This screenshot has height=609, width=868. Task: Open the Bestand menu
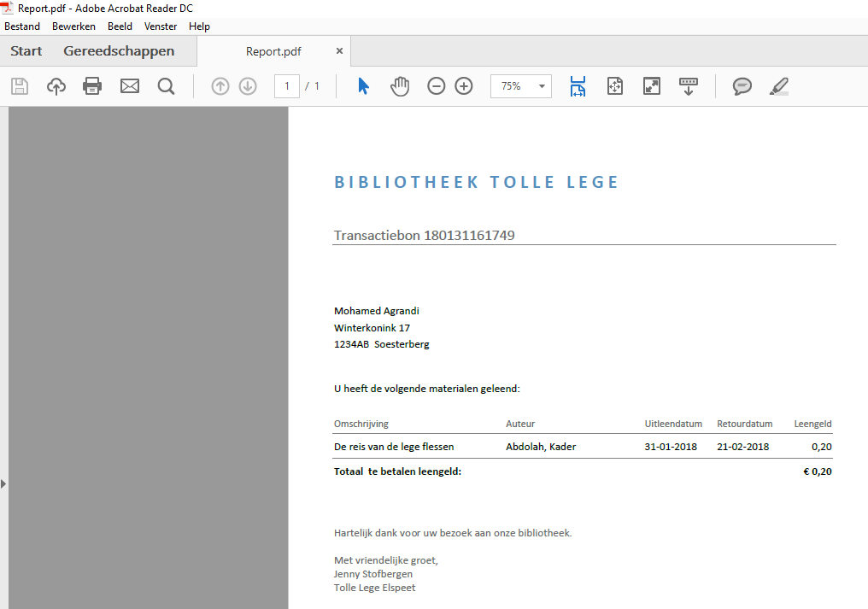click(x=22, y=26)
